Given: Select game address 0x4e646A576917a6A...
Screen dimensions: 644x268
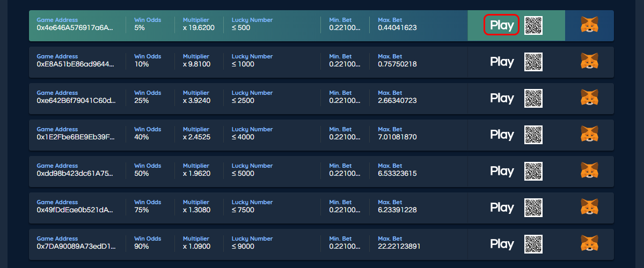Looking at the screenshot, I should pyautogui.click(x=75, y=27).
